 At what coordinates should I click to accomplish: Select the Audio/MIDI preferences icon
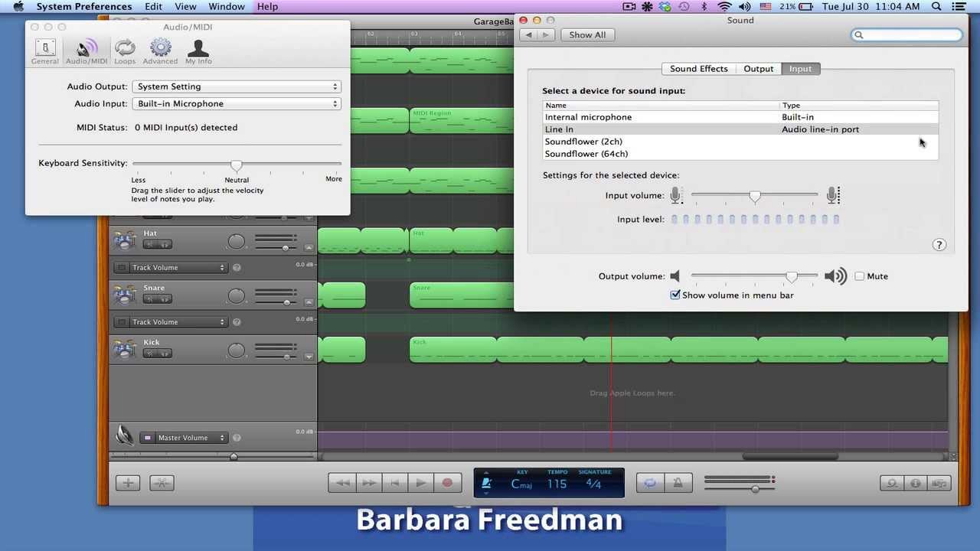coord(87,52)
